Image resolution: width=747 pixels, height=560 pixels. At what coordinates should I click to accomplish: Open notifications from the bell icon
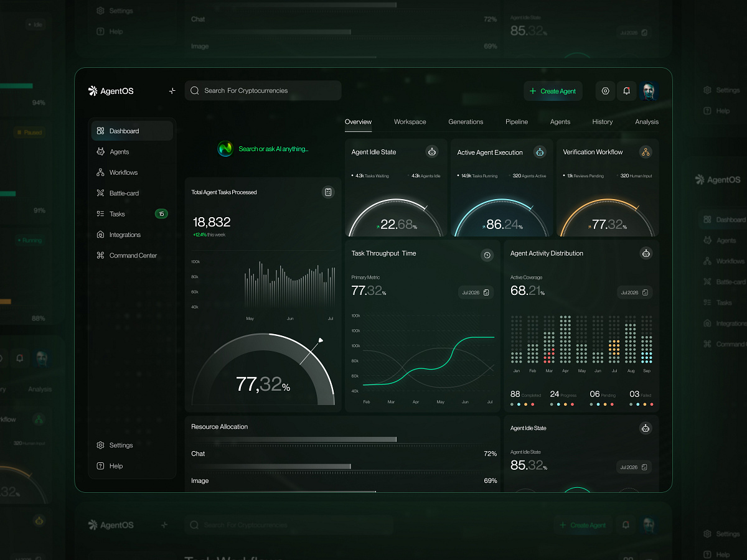pos(627,91)
